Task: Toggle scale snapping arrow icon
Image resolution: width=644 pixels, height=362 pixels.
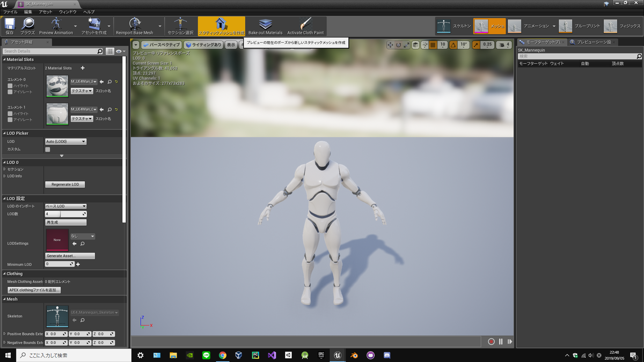Action: pos(475,45)
